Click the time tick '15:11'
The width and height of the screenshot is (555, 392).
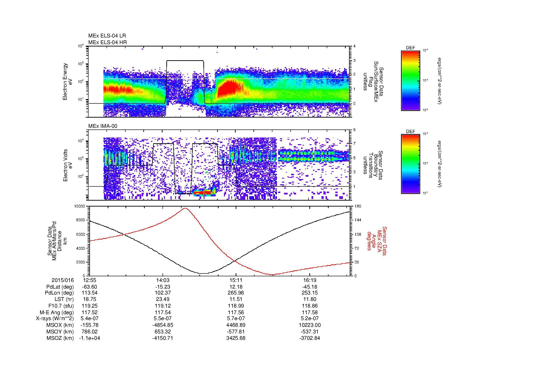point(236,280)
